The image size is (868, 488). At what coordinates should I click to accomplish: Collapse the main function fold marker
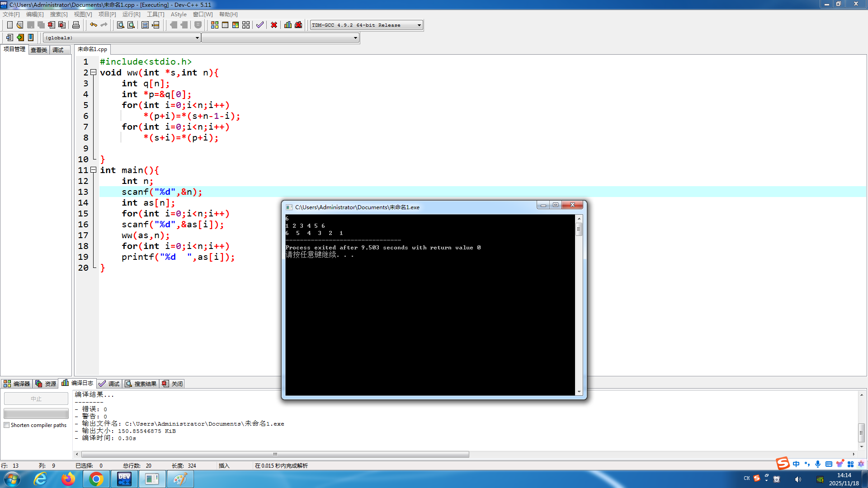94,170
